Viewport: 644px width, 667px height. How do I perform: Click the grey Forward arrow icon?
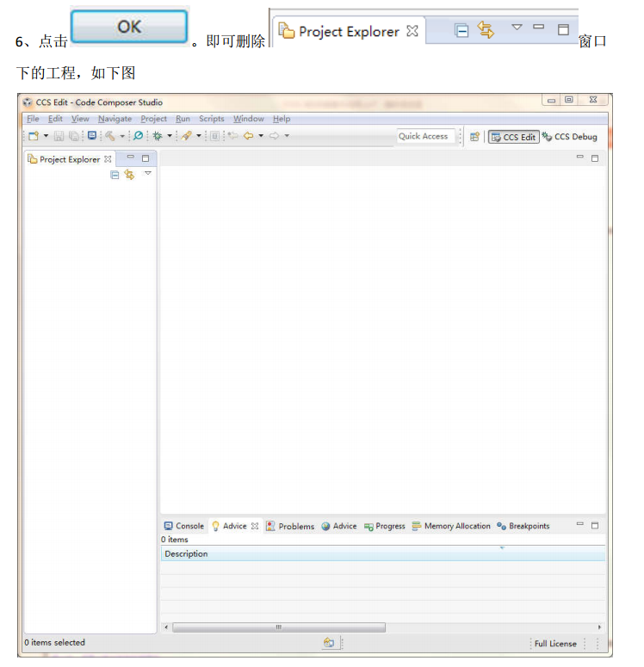[x=275, y=136]
